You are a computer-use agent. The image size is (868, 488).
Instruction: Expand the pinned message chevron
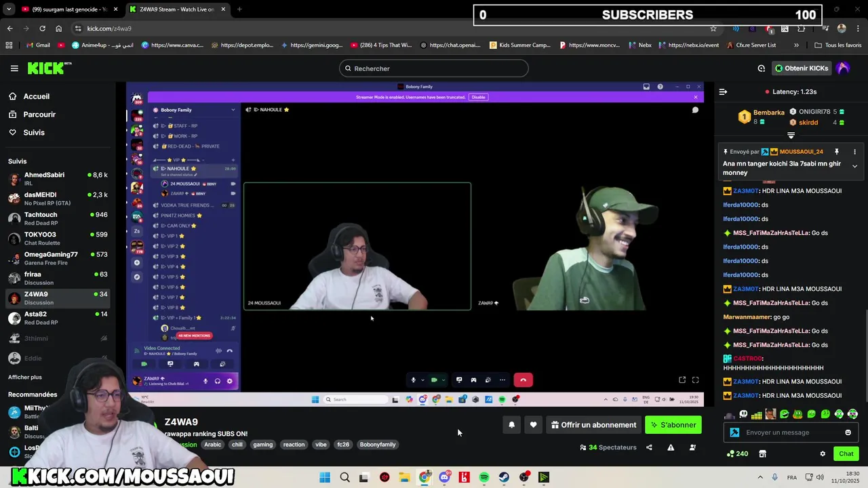click(x=854, y=166)
